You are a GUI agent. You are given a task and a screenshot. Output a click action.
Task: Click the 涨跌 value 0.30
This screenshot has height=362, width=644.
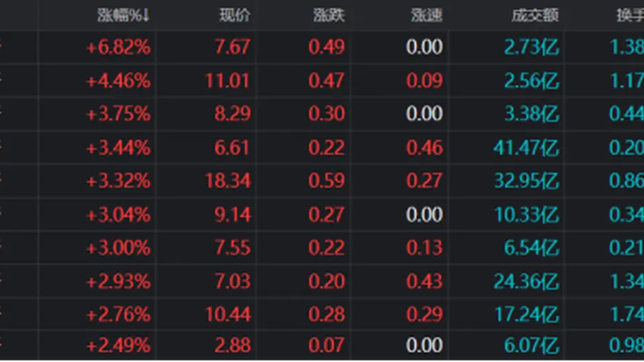point(327,113)
